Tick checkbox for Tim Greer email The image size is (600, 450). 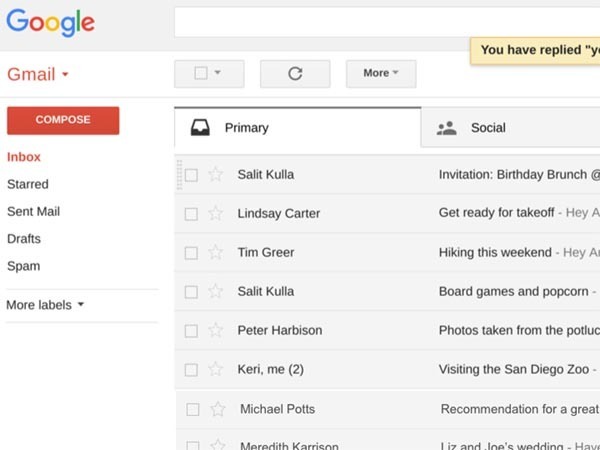click(191, 253)
